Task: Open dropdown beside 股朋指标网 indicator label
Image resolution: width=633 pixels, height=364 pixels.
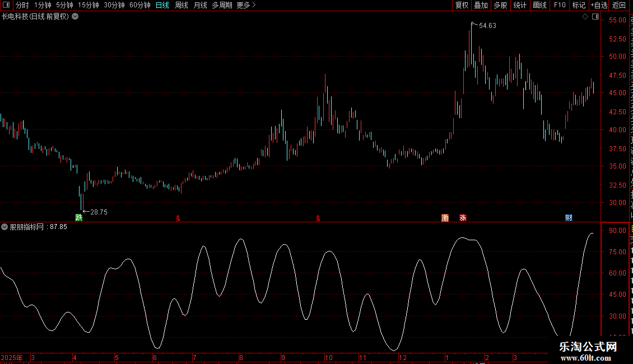Action: (x=4, y=227)
